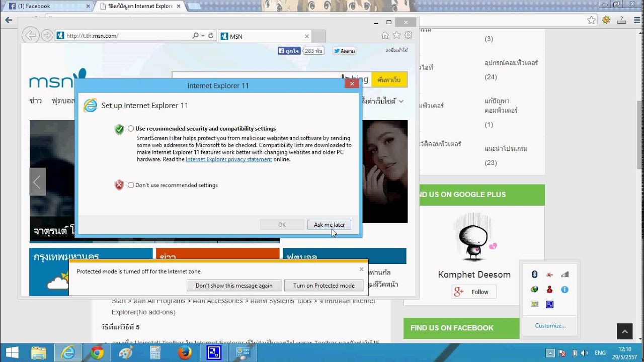Image resolution: width=644 pixels, height=362 pixels.
Task: Open the IE Home icon
Action: tap(385, 35)
